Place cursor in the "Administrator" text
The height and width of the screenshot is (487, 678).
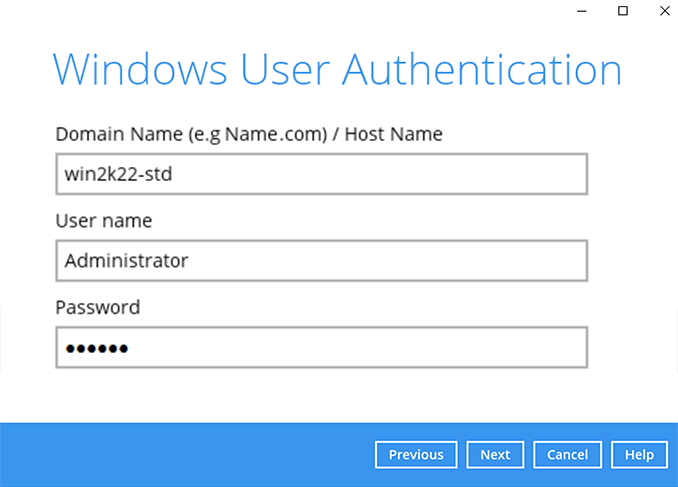click(126, 261)
